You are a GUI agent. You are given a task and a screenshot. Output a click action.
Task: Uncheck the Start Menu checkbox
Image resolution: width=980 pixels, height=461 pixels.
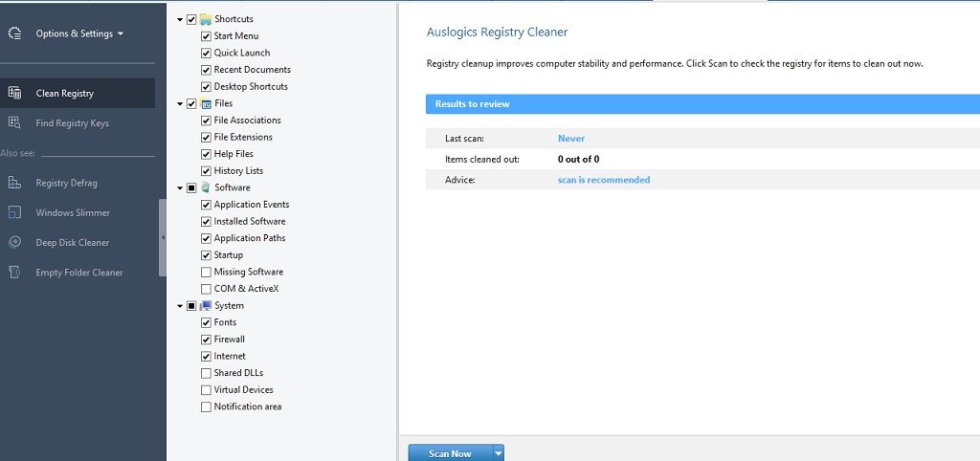[206, 36]
